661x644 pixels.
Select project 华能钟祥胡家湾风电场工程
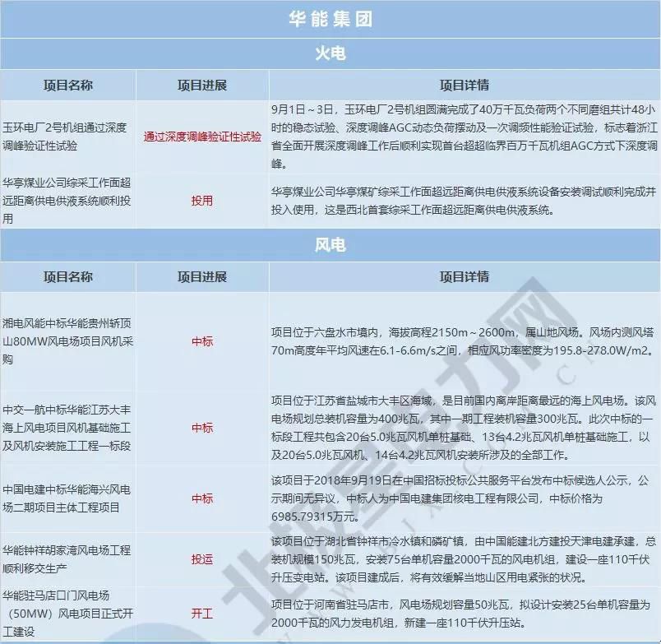67,559
